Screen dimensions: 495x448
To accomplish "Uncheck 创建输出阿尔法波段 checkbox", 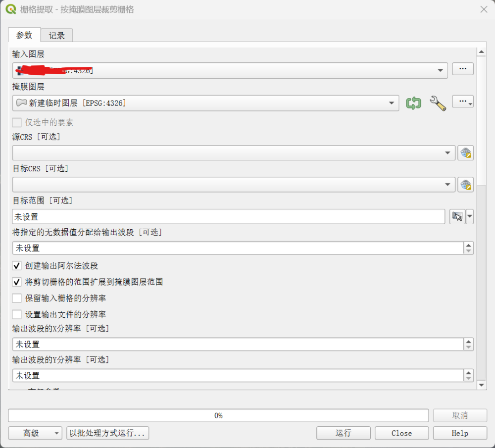I will [x=17, y=266].
